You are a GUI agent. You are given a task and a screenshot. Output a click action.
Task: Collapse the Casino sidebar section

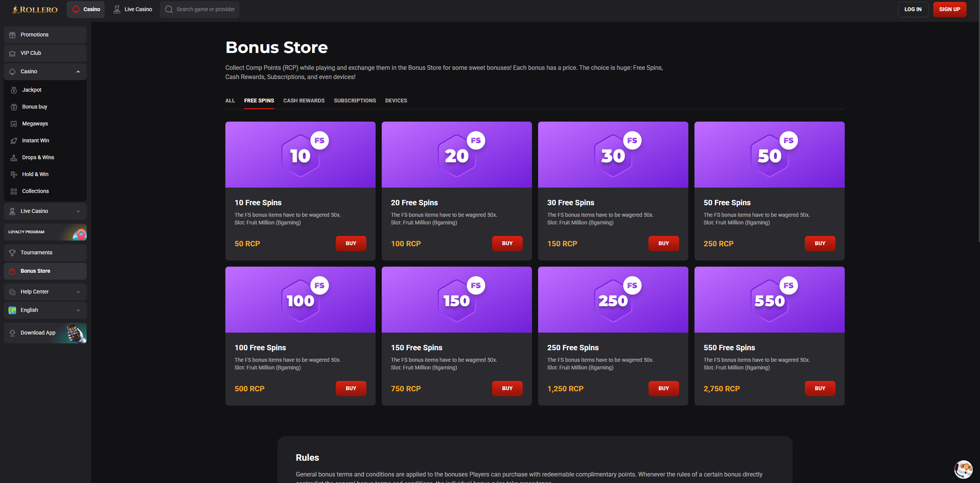click(x=78, y=71)
